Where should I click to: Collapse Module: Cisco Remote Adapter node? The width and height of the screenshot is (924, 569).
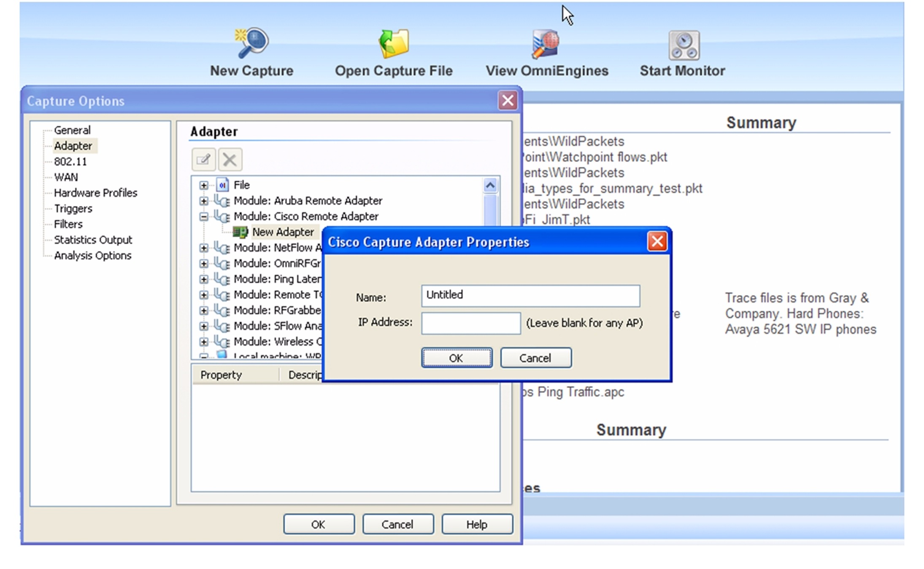[x=204, y=217]
